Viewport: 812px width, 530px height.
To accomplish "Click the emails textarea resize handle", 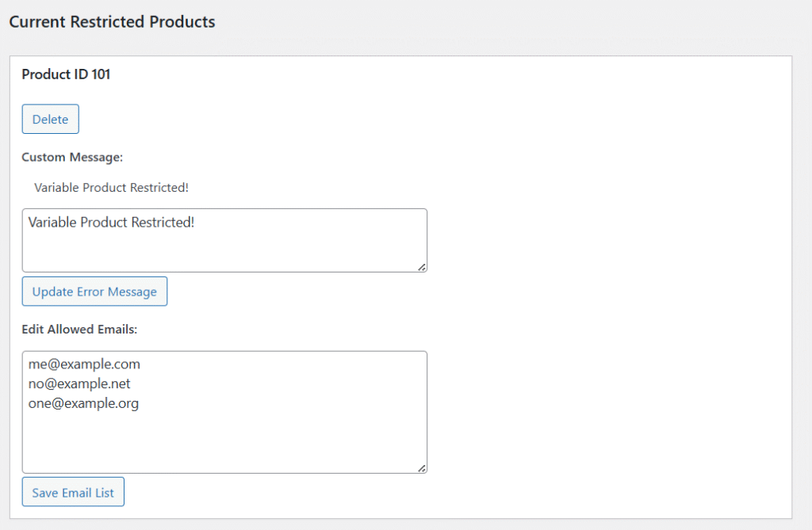I will (x=422, y=468).
